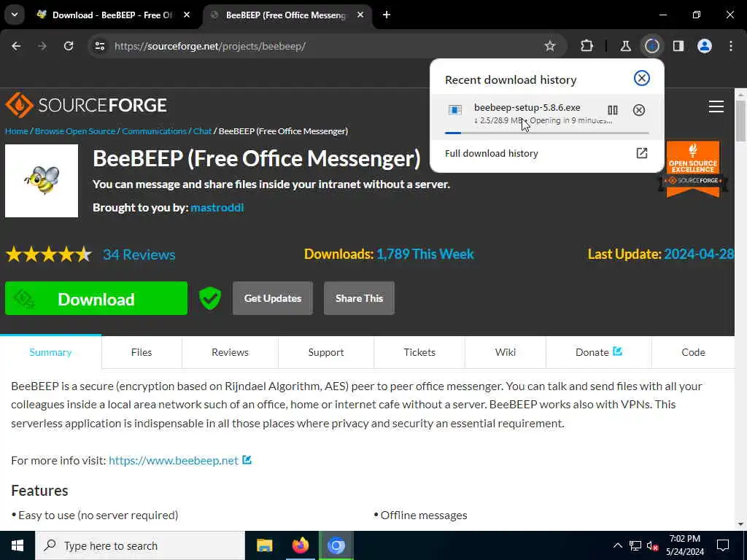Go to Home breadcrumb link

point(17,131)
